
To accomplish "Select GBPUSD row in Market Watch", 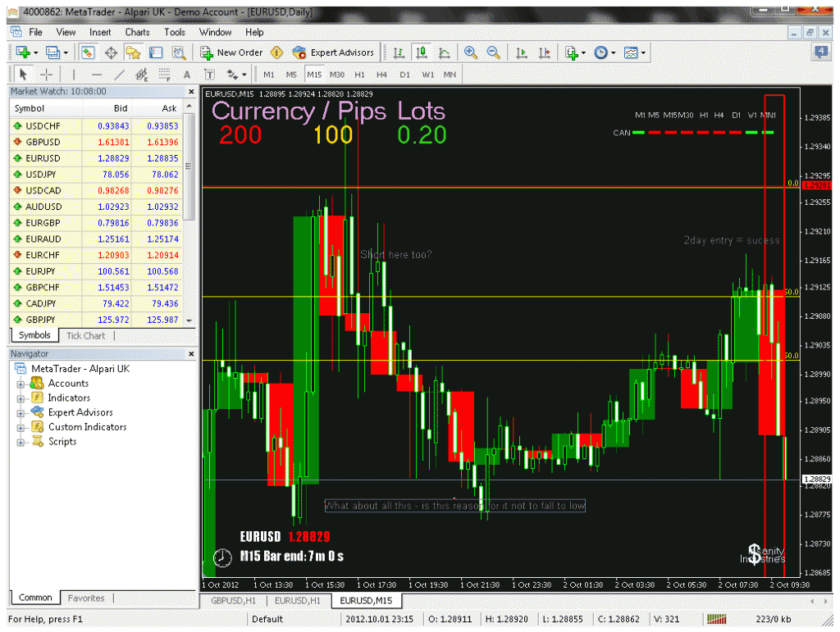I will point(97,142).
